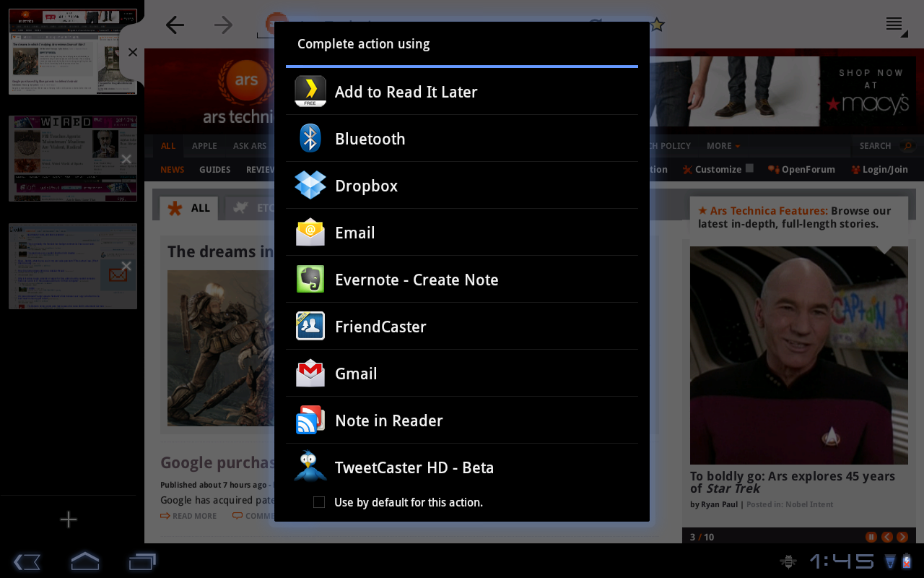Tap the Add to Read It Later icon
This screenshot has width=924, height=578.
click(310, 92)
